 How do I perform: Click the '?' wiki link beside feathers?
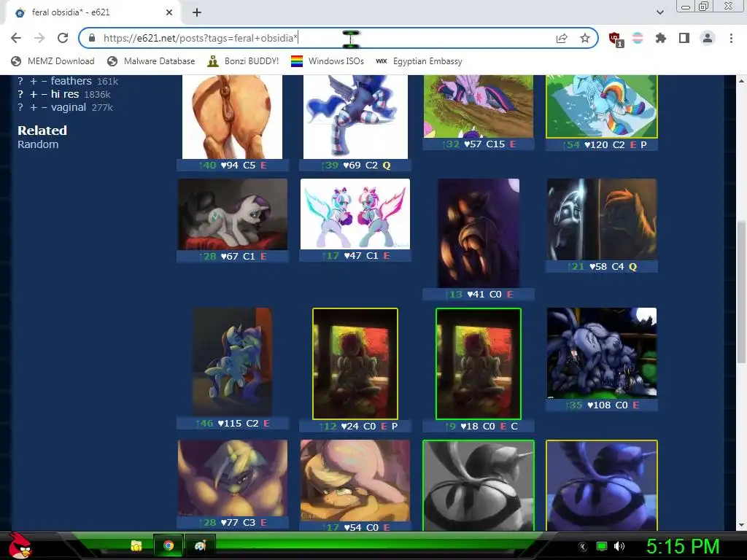[x=20, y=81]
